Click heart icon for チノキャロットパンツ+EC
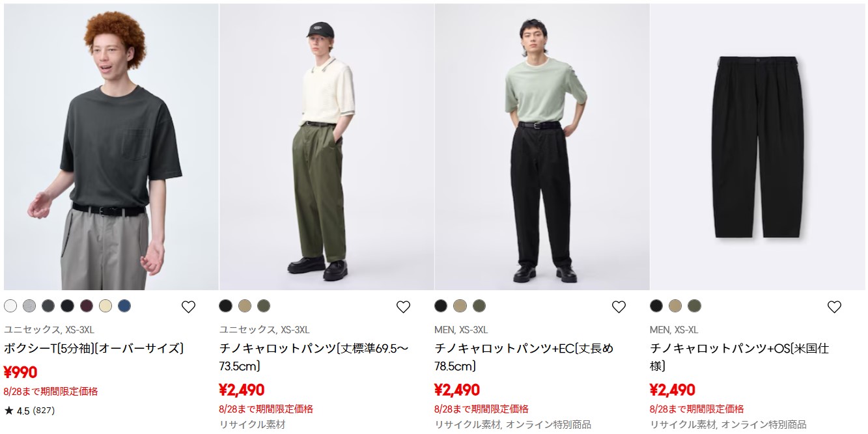 point(619,307)
